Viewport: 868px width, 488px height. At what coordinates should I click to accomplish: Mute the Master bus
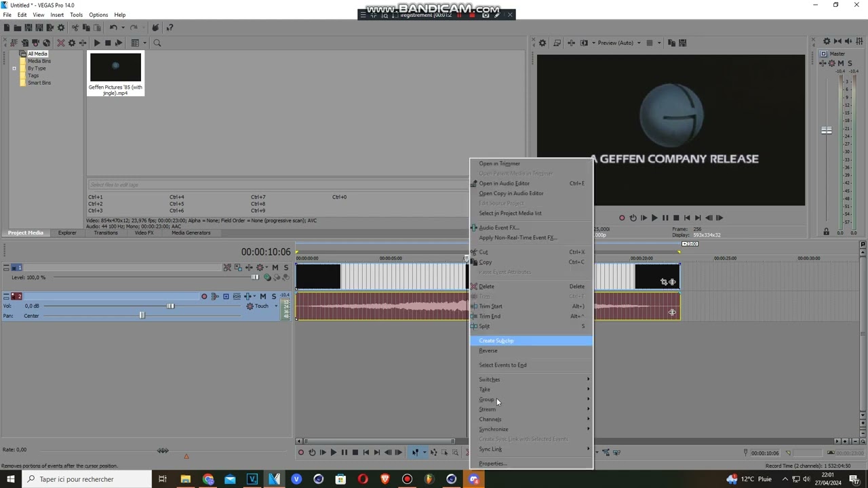pyautogui.click(x=840, y=63)
